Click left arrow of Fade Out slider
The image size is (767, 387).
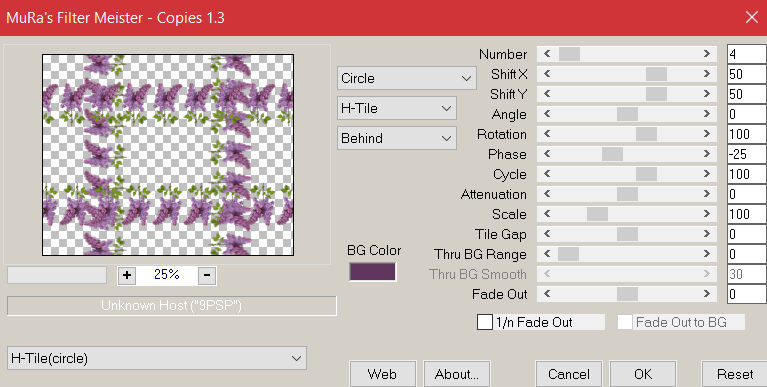(x=547, y=294)
